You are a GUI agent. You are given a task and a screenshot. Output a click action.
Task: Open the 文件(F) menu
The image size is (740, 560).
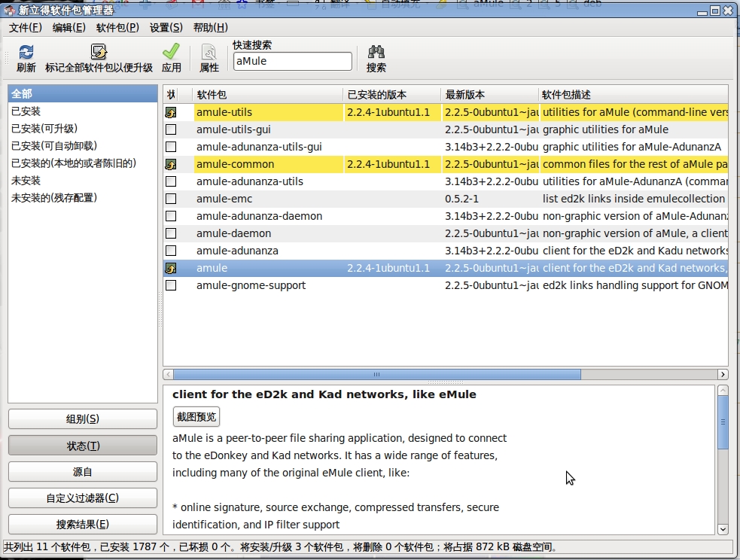[x=26, y=27]
